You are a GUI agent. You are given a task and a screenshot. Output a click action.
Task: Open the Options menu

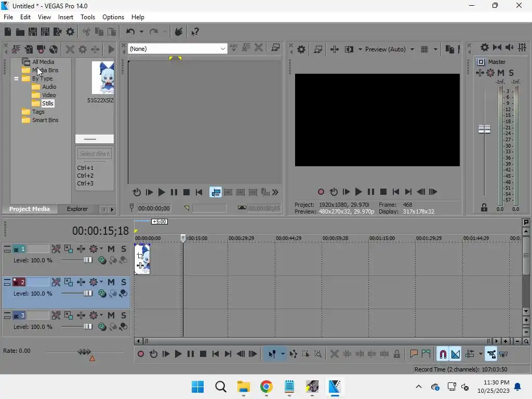click(113, 17)
